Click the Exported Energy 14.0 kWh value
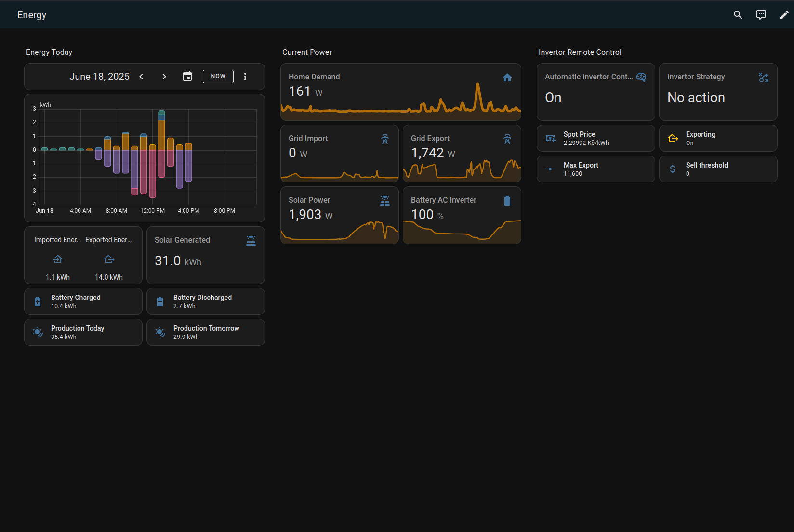 click(109, 277)
